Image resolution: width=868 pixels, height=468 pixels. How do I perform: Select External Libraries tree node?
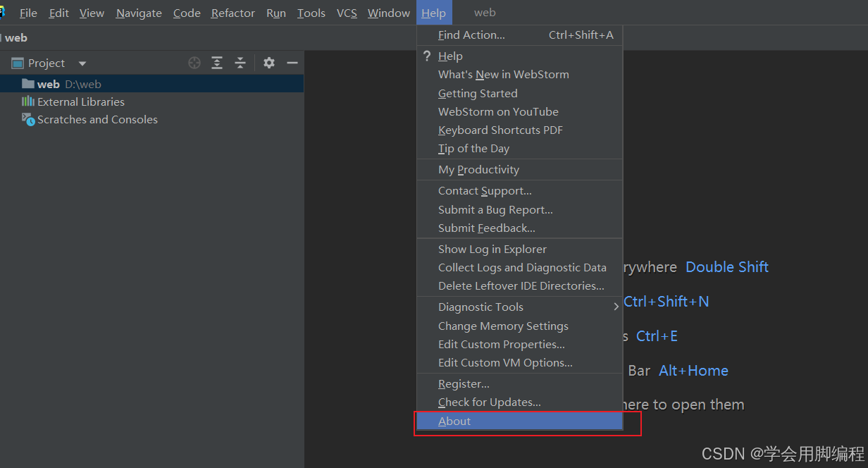[151, 101]
